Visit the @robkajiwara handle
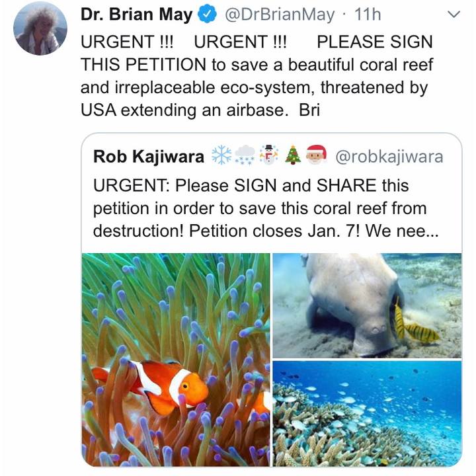476x476 pixels. coord(389,157)
